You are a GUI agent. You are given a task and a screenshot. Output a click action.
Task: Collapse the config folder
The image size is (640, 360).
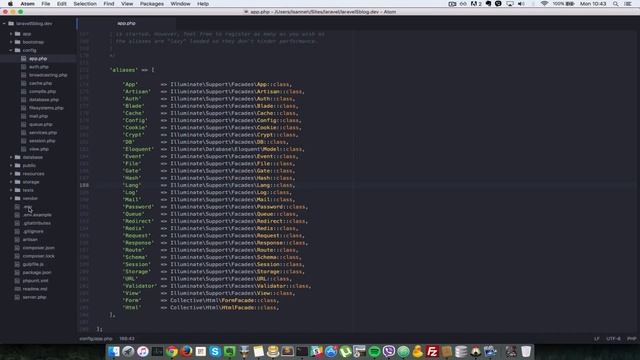point(11,50)
